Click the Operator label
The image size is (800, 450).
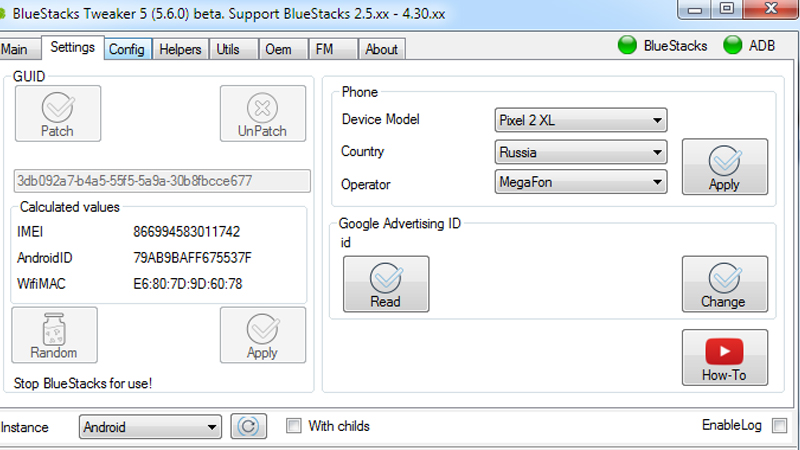click(366, 184)
